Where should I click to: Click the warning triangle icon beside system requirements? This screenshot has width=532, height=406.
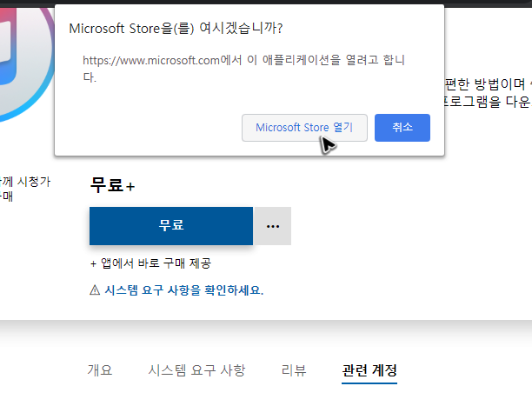pos(95,290)
